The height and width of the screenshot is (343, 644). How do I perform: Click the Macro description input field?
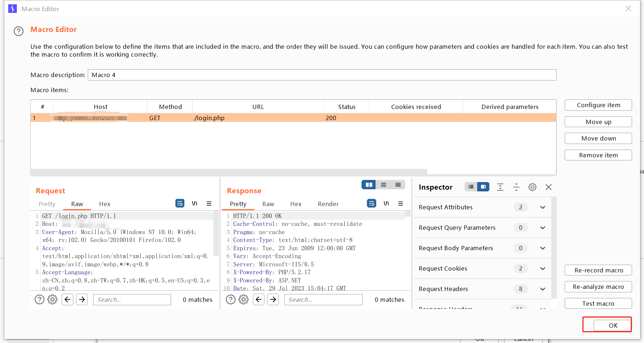pos(322,75)
